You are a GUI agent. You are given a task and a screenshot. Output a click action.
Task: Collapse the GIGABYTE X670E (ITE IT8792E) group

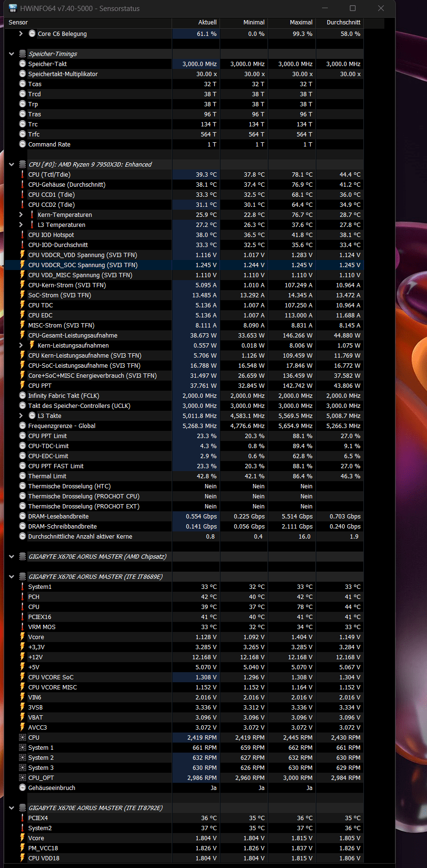click(12, 808)
